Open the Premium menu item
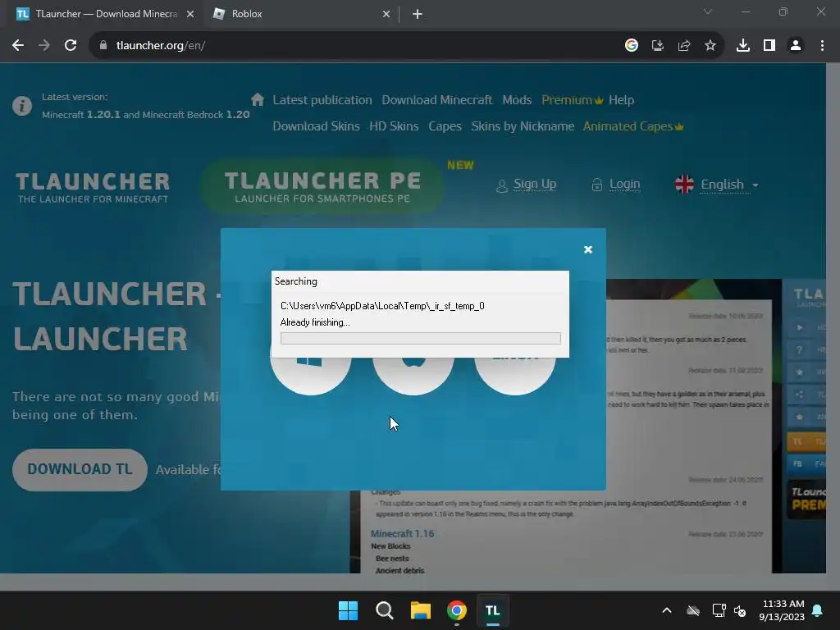Screen dimensions: 840x630 coord(572,100)
